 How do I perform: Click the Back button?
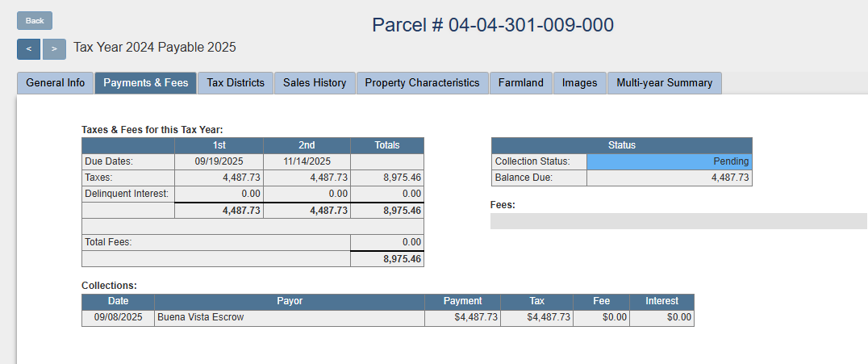pyautogui.click(x=35, y=20)
